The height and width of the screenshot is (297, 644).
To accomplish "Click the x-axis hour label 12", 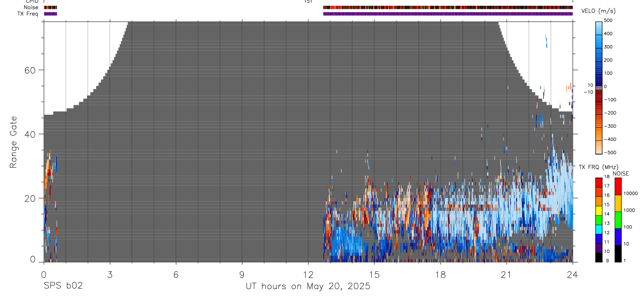I will (x=308, y=274).
